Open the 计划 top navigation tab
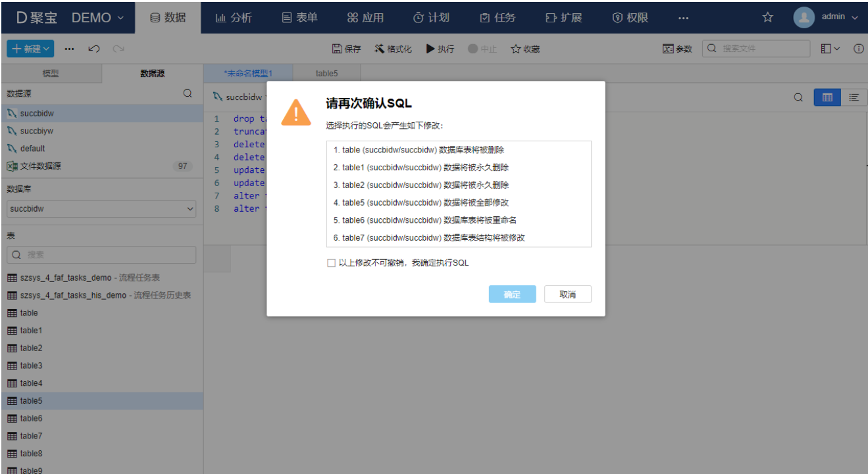The height and width of the screenshot is (474, 868). [431, 18]
